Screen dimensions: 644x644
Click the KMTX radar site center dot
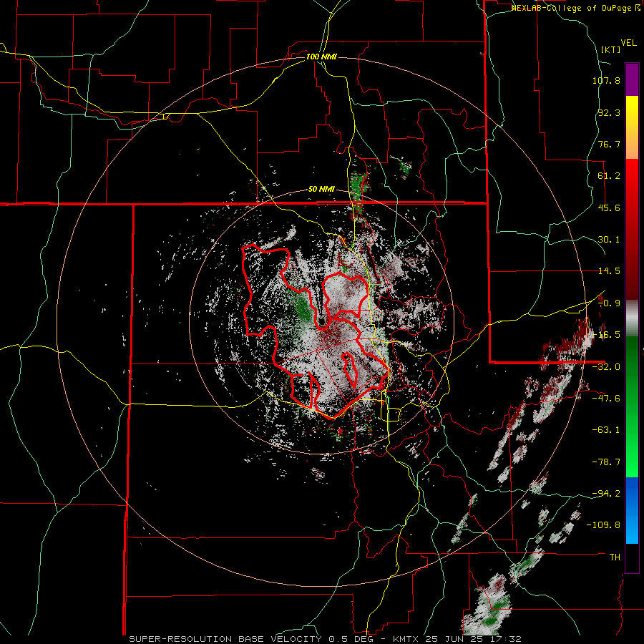coord(321,321)
